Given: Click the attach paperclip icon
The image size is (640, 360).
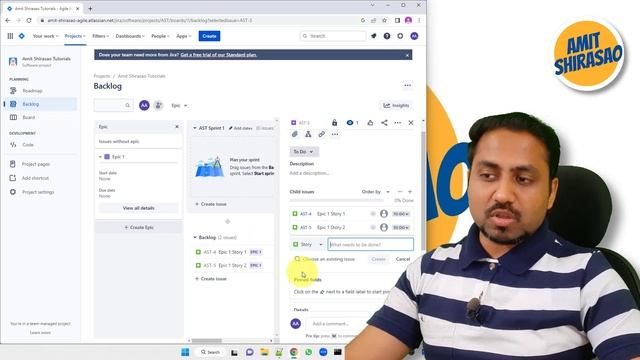Looking at the screenshot, I should click(x=295, y=134).
